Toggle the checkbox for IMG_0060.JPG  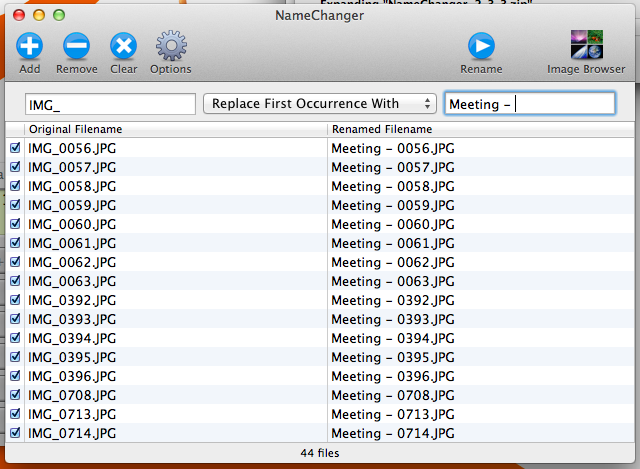[15, 224]
